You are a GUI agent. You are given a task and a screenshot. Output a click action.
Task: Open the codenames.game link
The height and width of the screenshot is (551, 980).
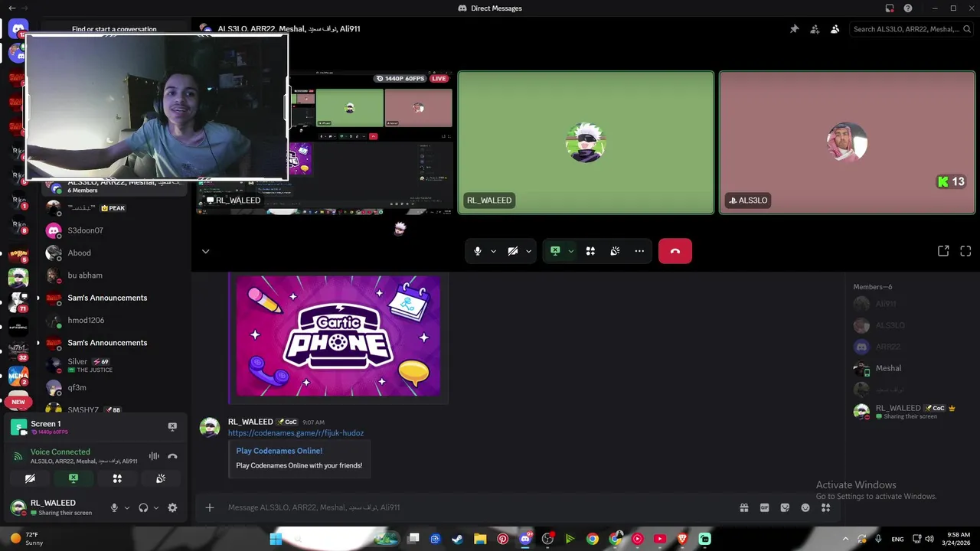pyautogui.click(x=296, y=433)
